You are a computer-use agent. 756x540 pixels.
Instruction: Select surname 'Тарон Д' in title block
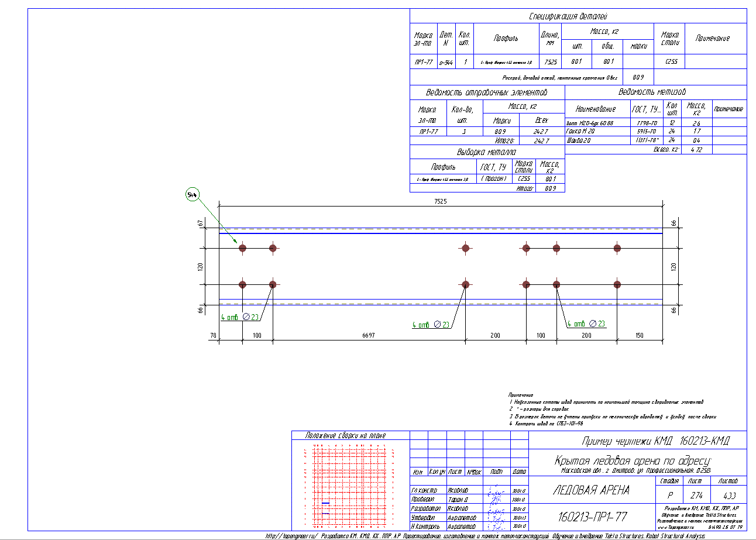point(459,500)
